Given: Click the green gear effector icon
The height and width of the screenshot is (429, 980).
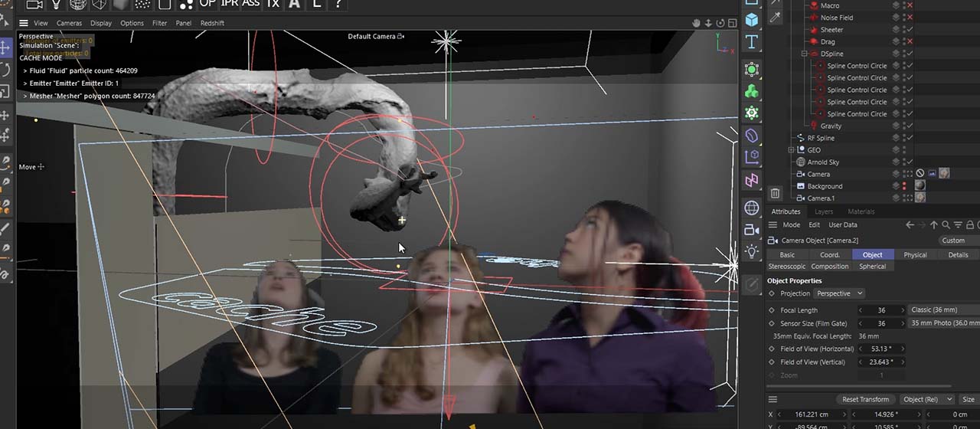Looking at the screenshot, I should point(752,113).
